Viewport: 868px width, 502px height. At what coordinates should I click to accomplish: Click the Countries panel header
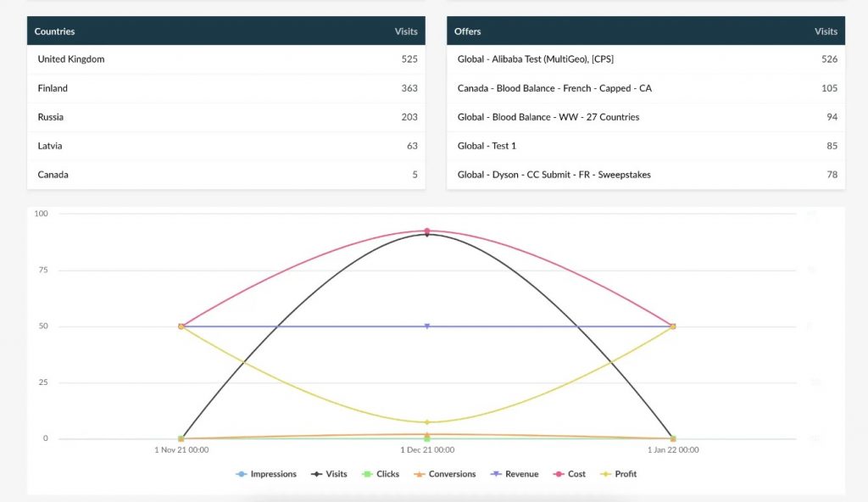54,31
